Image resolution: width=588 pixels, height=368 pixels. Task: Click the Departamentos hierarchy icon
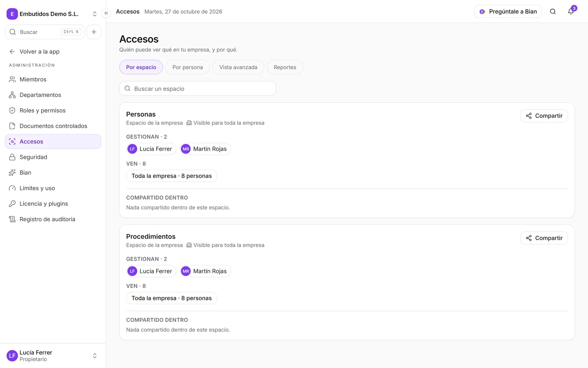pos(12,95)
